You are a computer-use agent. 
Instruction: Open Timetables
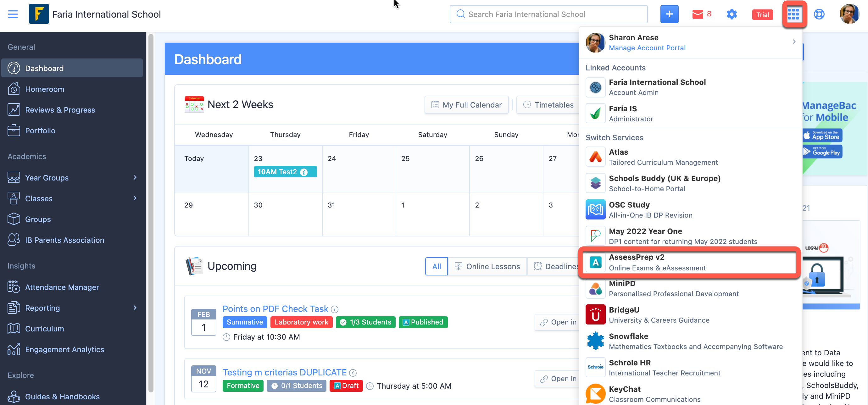click(548, 105)
